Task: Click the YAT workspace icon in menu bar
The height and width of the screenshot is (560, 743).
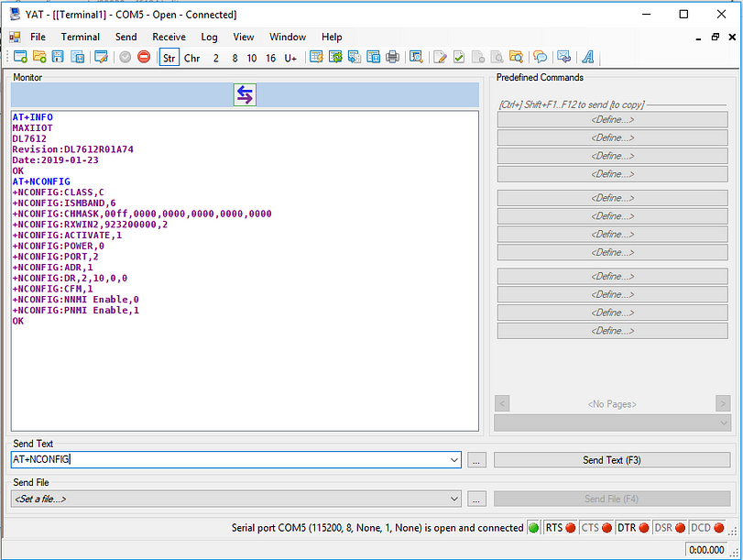Action: [x=16, y=37]
